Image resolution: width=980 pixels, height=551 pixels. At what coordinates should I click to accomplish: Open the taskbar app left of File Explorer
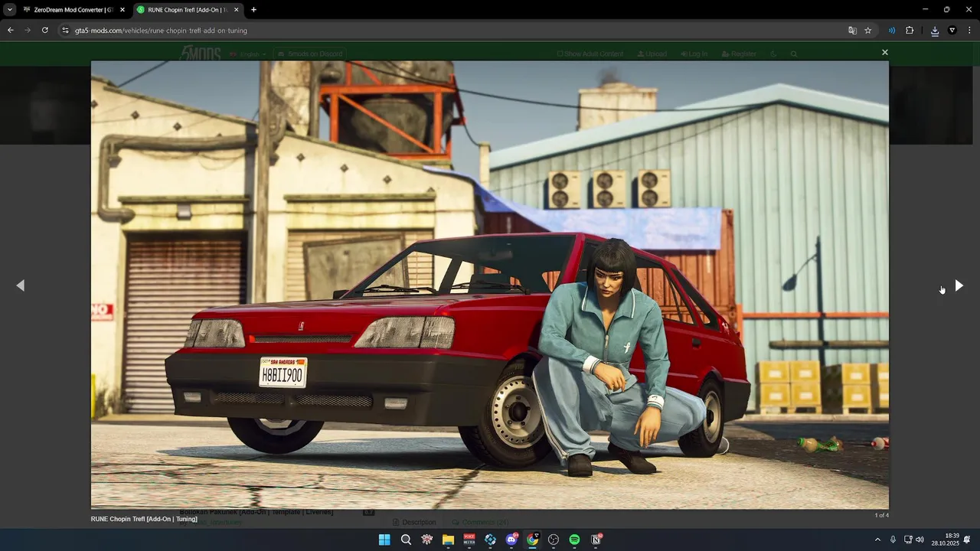click(x=427, y=540)
